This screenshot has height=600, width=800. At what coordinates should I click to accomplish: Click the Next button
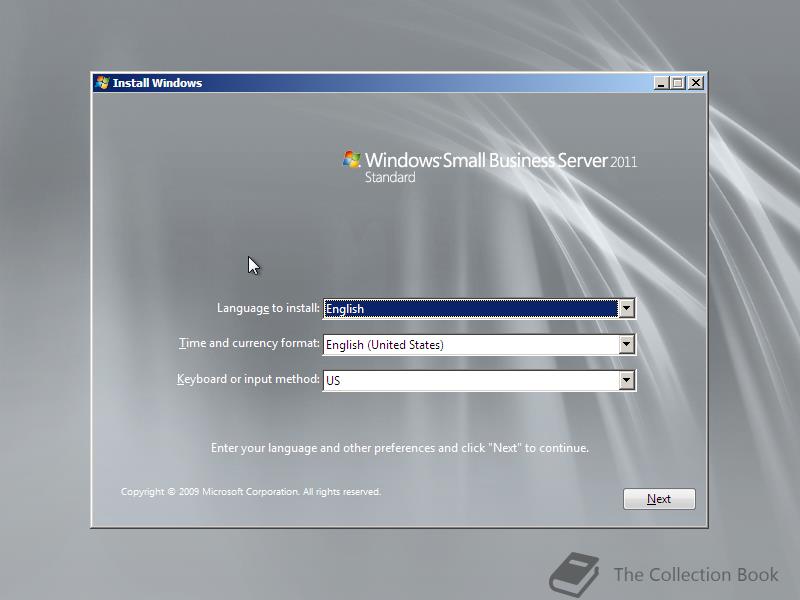click(659, 498)
